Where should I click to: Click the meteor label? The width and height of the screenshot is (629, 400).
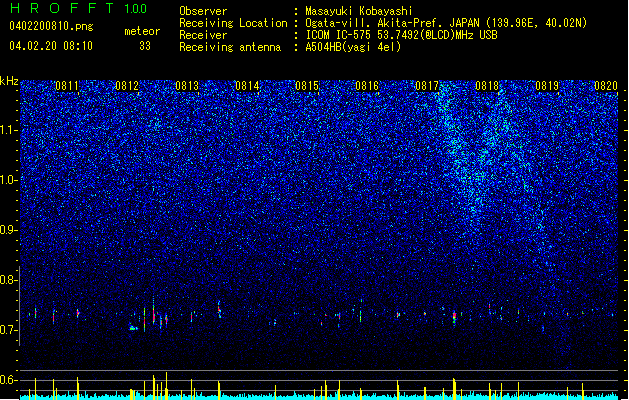coord(142,31)
